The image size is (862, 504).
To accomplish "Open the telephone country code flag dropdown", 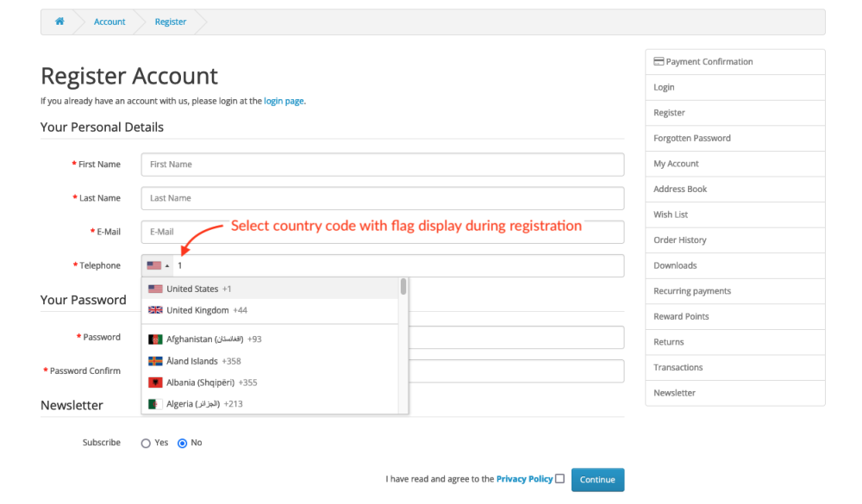I will pyautogui.click(x=158, y=266).
